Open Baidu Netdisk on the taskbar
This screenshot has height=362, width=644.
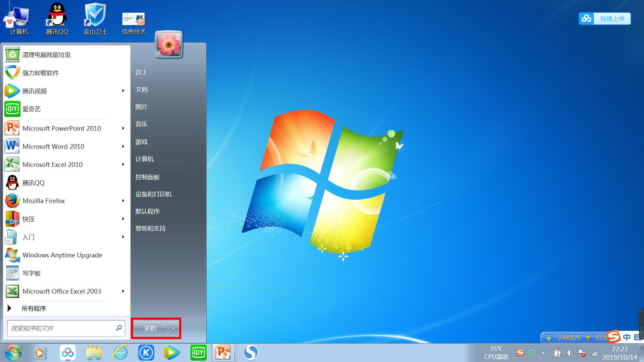click(x=67, y=353)
